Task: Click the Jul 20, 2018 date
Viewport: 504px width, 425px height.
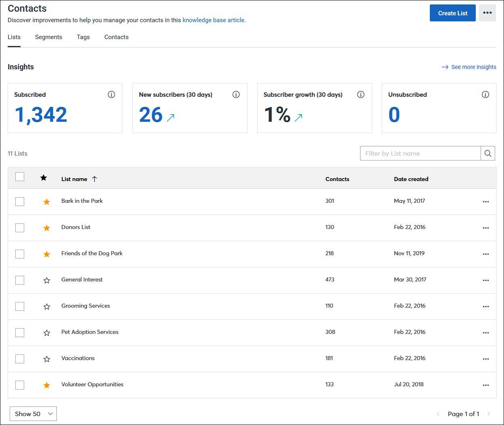Action: click(x=409, y=384)
